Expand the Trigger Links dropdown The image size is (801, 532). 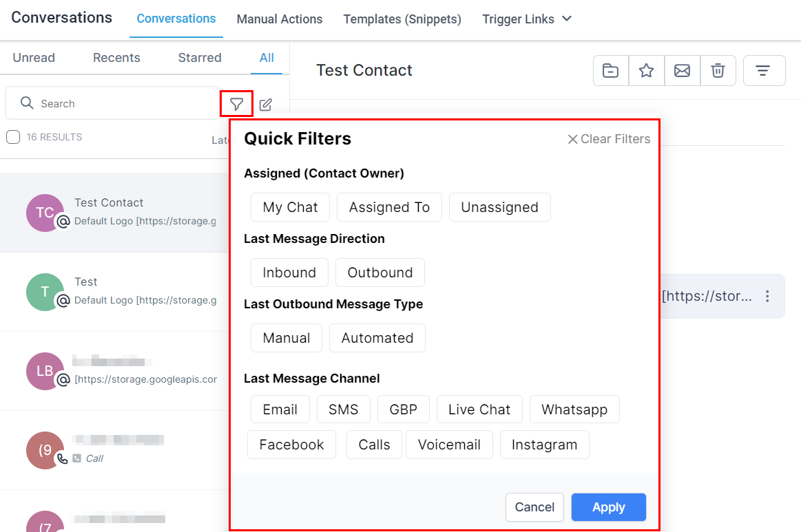(527, 19)
